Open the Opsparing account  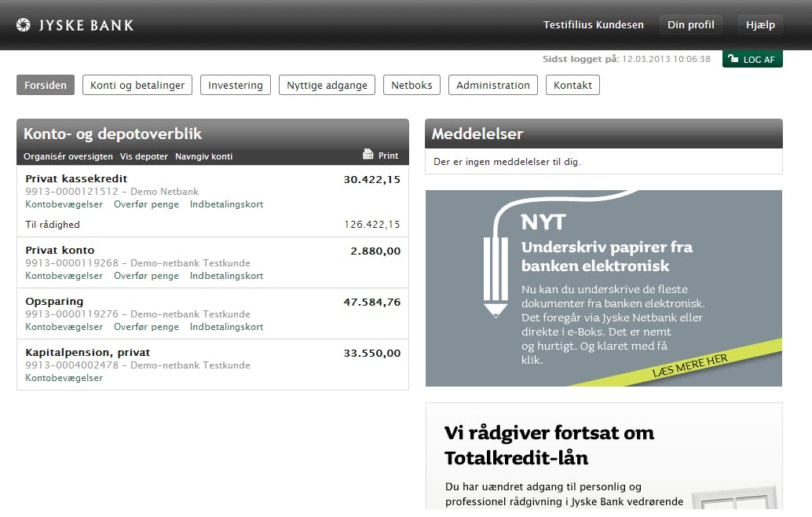click(x=54, y=302)
